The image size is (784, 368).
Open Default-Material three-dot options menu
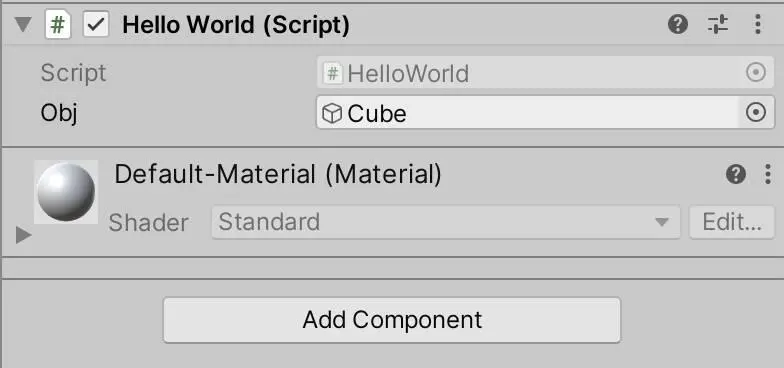[768, 174]
